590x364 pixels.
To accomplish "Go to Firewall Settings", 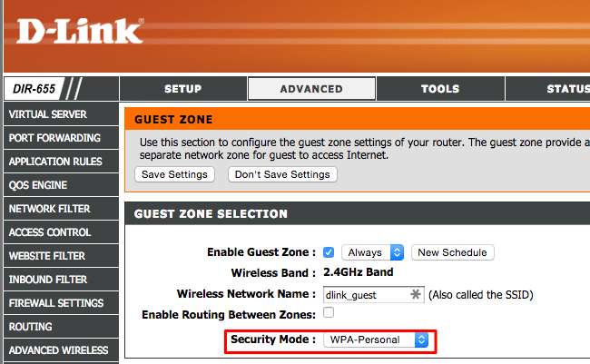I will (x=55, y=303).
